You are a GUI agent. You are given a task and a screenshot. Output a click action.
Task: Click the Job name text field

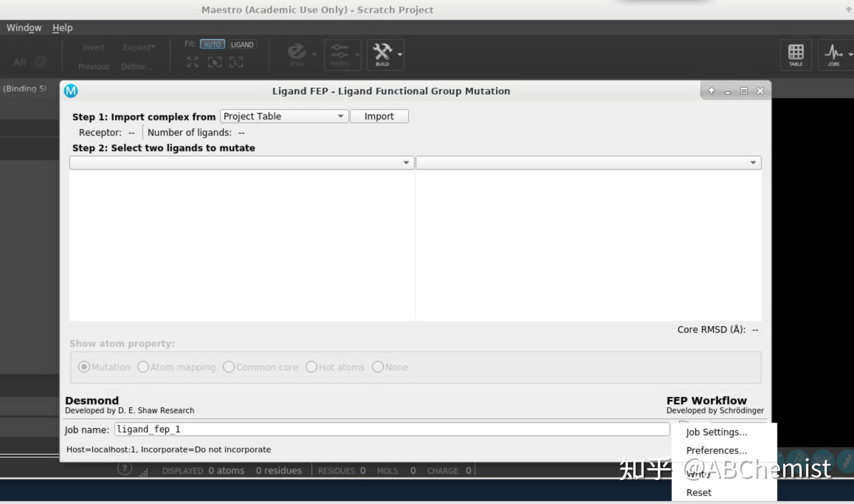(392, 429)
